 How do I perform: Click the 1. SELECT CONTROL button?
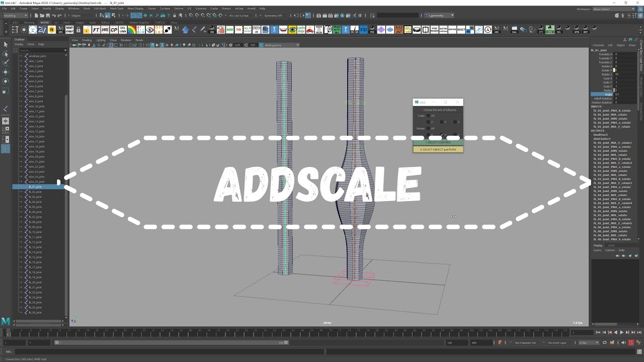[438, 142]
